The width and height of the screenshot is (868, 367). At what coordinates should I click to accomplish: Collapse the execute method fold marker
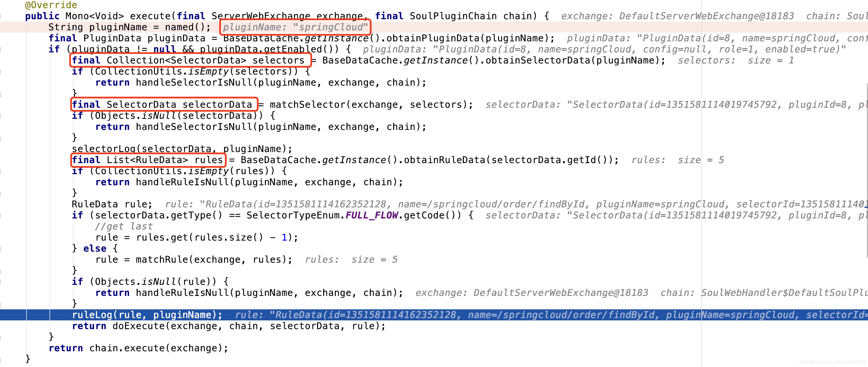click(x=1, y=16)
